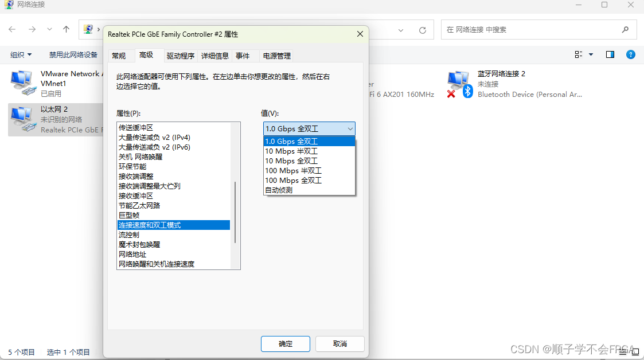The height and width of the screenshot is (360, 644).
Task: Go up one folder level
Action: 66,29
